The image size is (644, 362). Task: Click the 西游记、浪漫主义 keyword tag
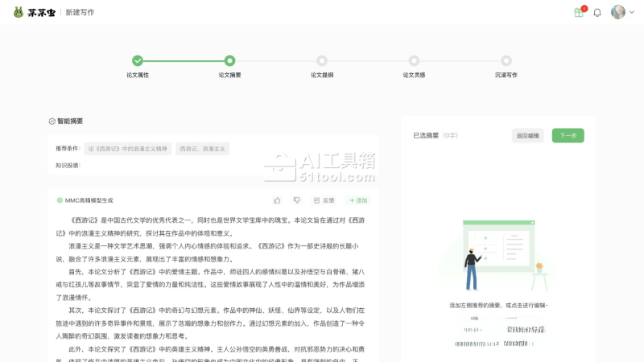[x=202, y=149]
